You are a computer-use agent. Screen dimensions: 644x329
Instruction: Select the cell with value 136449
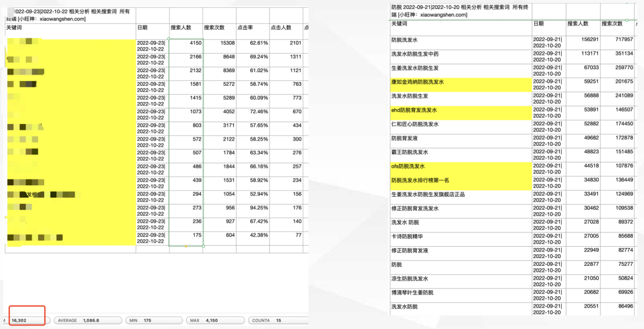[x=618, y=183]
